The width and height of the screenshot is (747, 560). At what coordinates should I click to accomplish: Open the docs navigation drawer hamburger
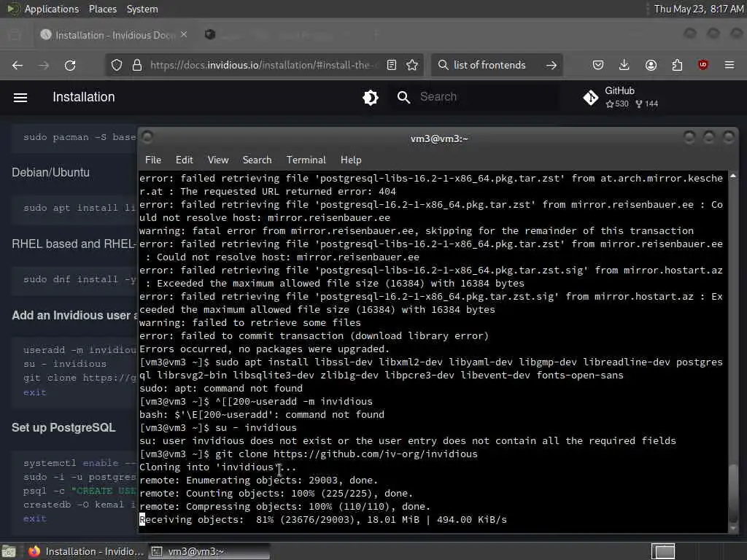[x=20, y=98]
